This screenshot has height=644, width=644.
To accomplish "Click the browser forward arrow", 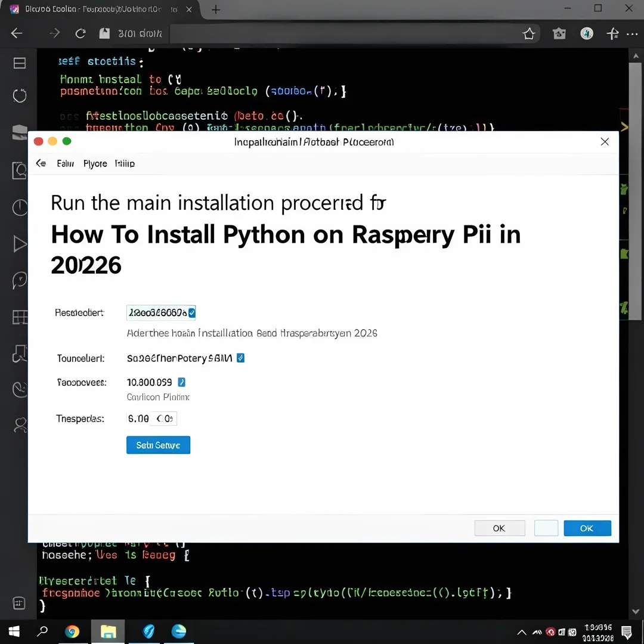I will (54, 33).
